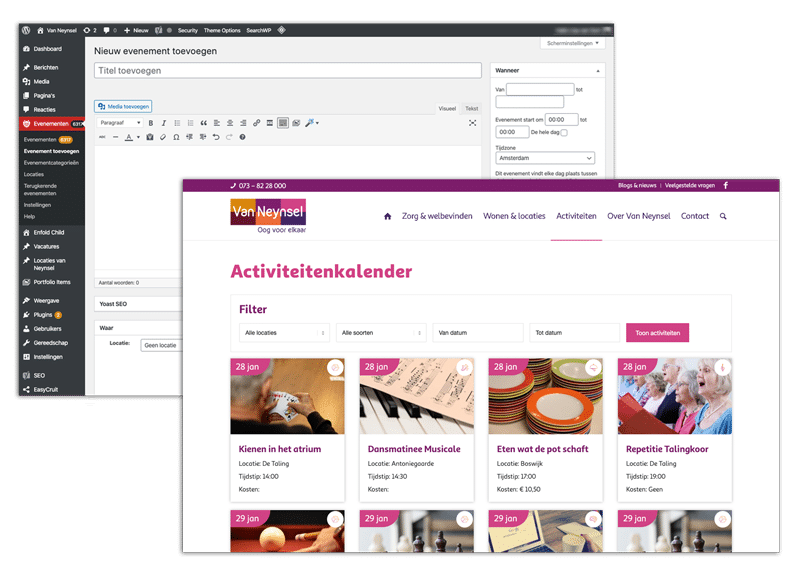Open the Alle locaties filter dropdown
This screenshot has width=800, height=575.
pos(285,333)
